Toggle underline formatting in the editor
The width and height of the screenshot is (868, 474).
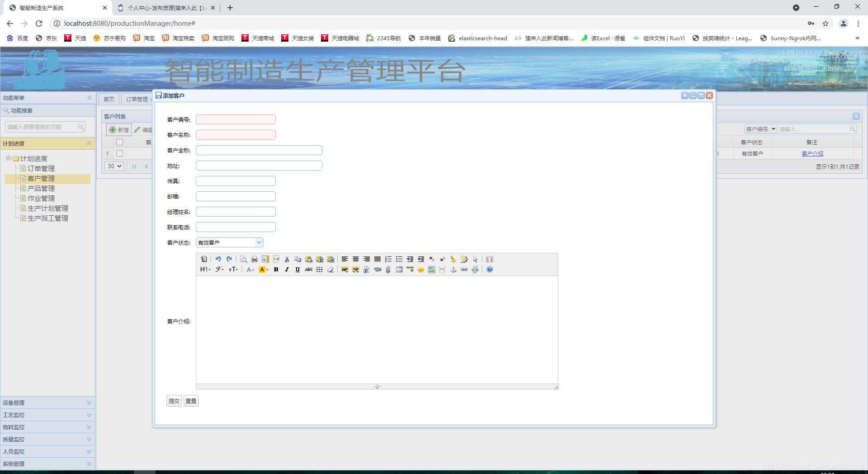[x=297, y=270]
